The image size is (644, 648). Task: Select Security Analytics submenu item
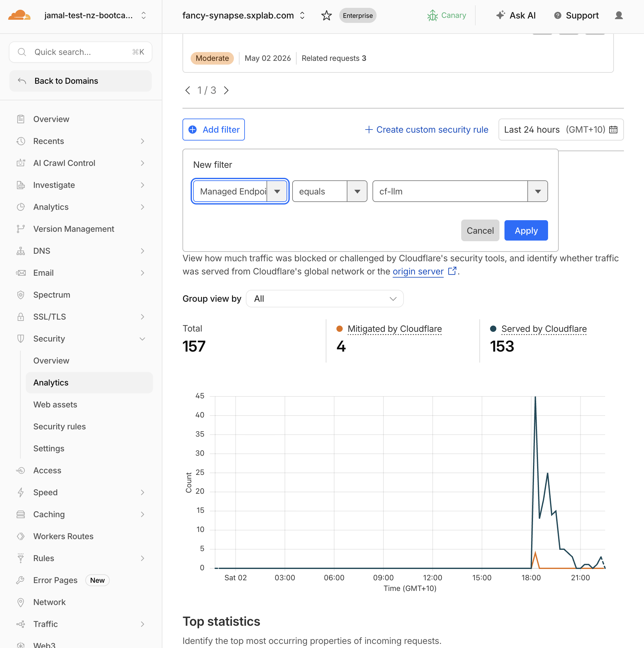click(x=89, y=383)
